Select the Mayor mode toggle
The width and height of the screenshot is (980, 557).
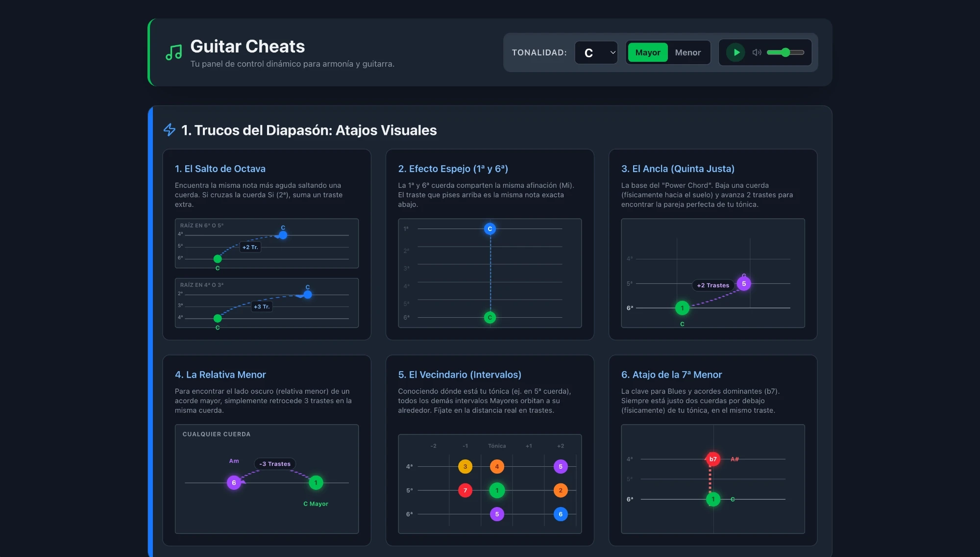[x=647, y=52]
